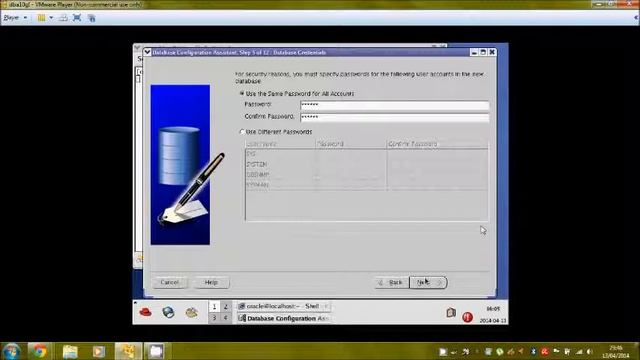Click the Cancel button

pyautogui.click(x=169, y=282)
